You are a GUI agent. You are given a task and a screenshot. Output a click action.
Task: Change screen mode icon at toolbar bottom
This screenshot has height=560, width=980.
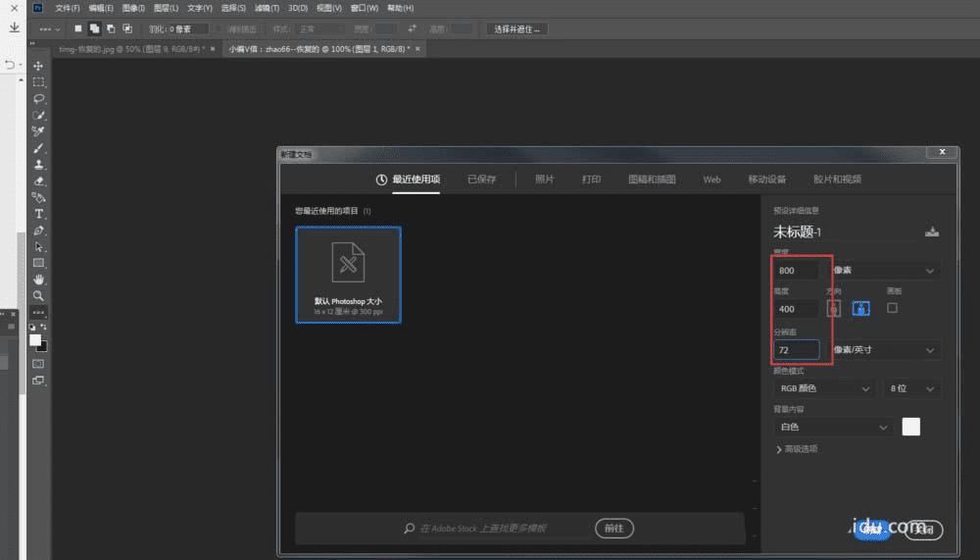tap(38, 380)
